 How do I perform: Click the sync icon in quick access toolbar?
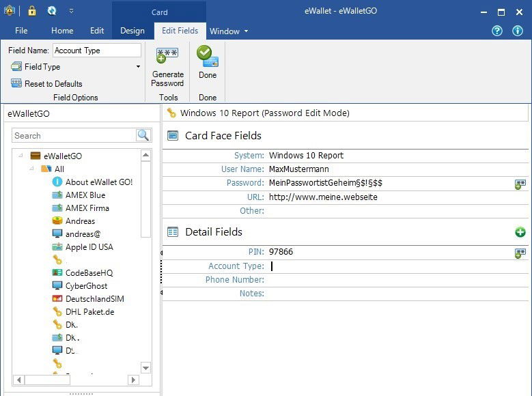point(52,11)
